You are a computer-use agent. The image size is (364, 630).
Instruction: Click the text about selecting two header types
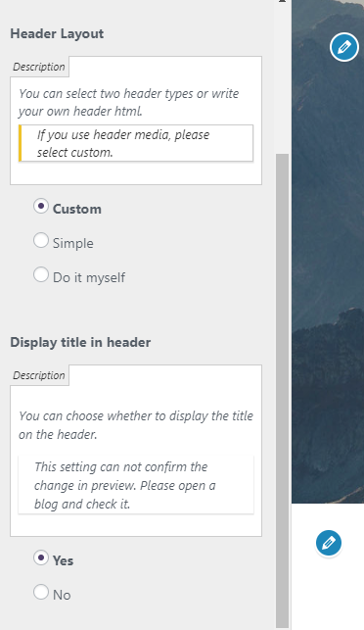[129, 102]
